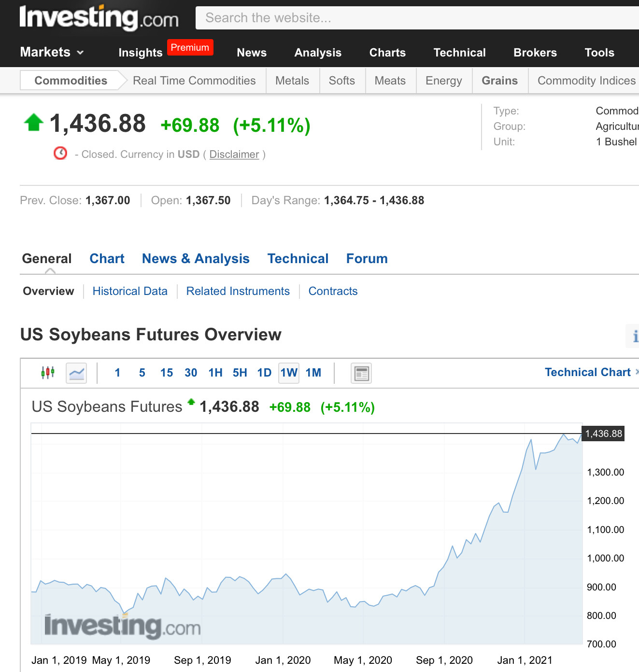The image size is (639, 672).
Task: Click Open value 1,367.50
Action: [208, 200]
